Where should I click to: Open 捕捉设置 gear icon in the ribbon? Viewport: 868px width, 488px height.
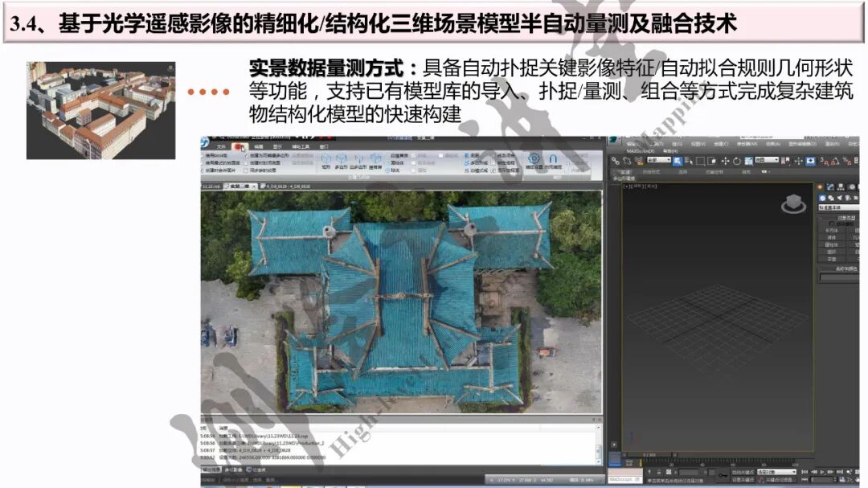[534, 159]
